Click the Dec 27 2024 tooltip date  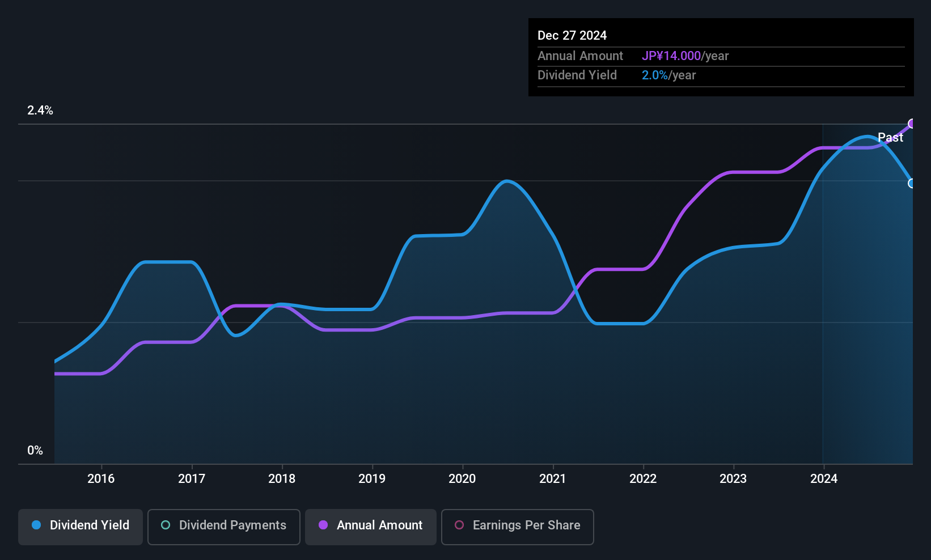click(572, 35)
